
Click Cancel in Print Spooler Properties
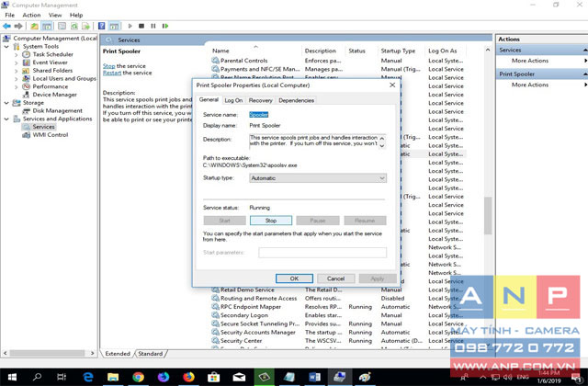click(335, 278)
